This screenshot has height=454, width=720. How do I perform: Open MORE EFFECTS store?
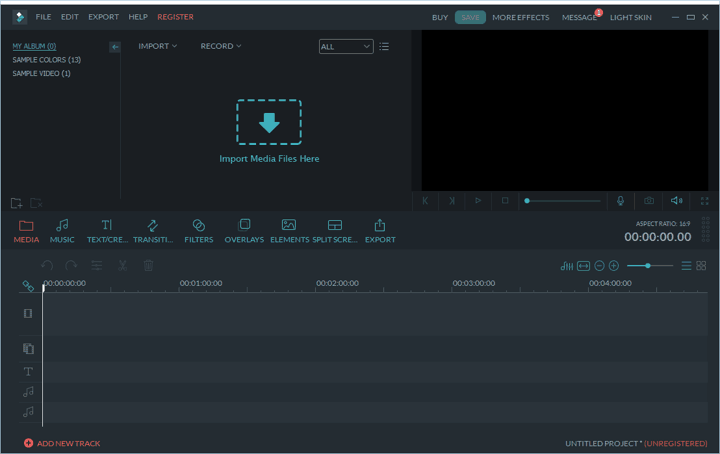point(521,17)
